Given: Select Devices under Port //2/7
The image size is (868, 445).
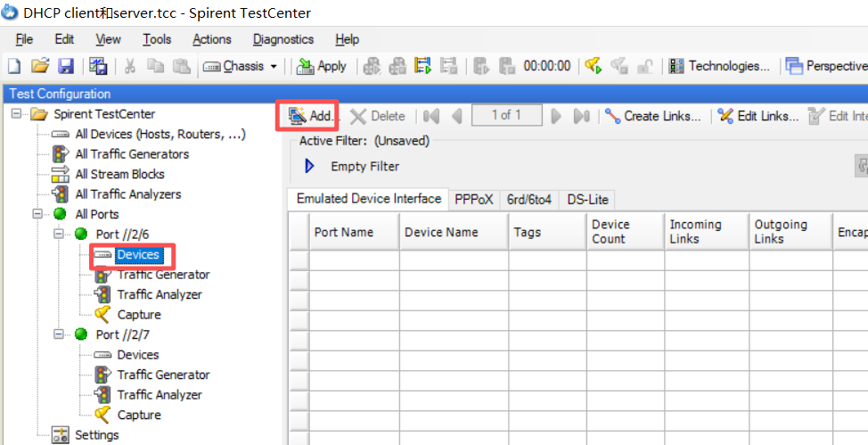Looking at the screenshot, I should tap(138, 355).
